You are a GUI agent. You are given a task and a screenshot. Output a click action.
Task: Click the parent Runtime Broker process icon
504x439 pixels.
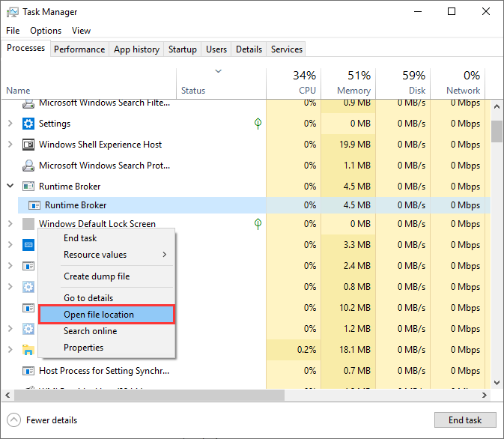tap(28, 187)
